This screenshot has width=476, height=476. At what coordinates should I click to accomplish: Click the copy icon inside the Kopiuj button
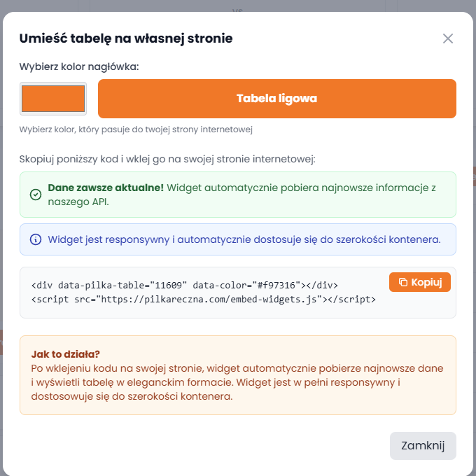(x=403, y=282)
